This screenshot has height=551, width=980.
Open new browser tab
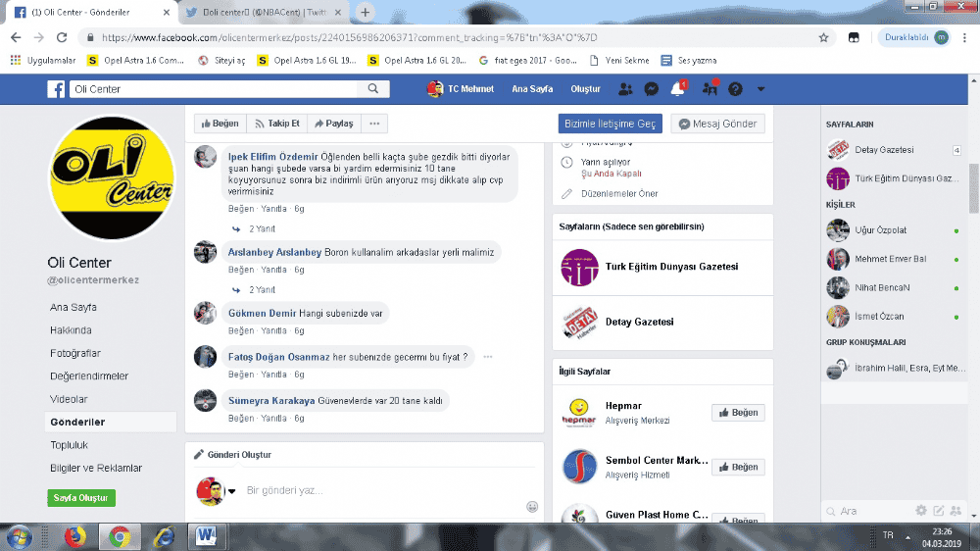click(x=365, y=12)
